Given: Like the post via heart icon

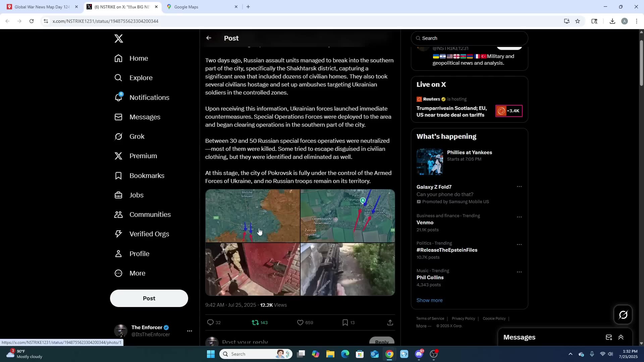Looking at the screenshot, I should pyautogui.click(x=300, y=322).
